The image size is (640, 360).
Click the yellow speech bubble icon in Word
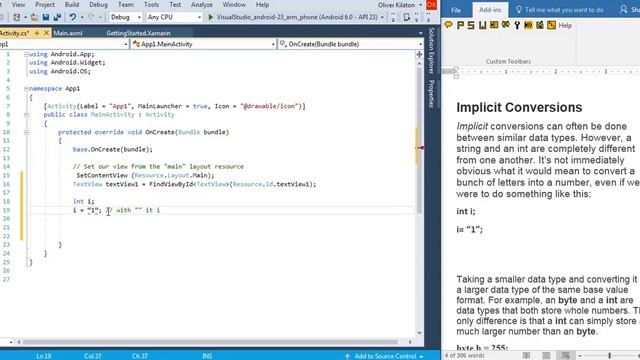pos(449,25)
